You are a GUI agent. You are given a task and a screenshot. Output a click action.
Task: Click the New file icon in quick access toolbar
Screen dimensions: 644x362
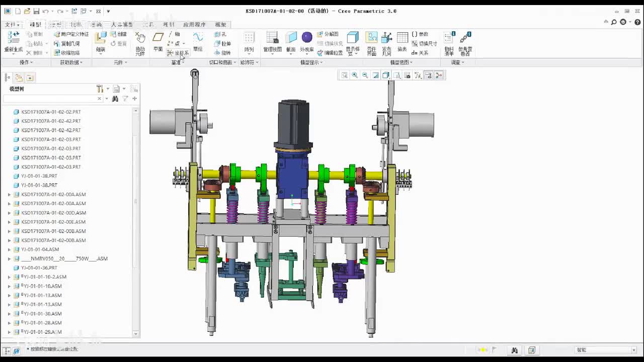tap(18, 11)
